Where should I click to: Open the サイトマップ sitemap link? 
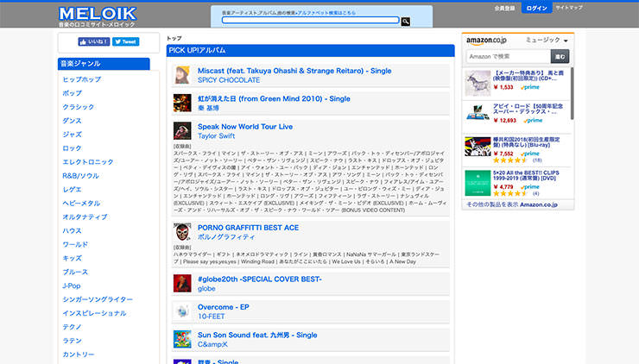pos(569,8)
